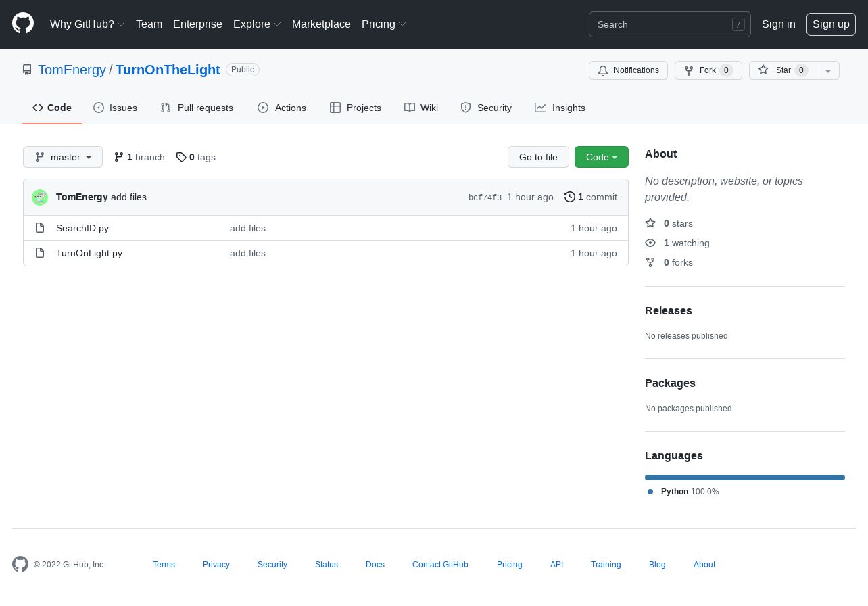Switch to the Pull requests tab
868x606 pixels.
197,108
